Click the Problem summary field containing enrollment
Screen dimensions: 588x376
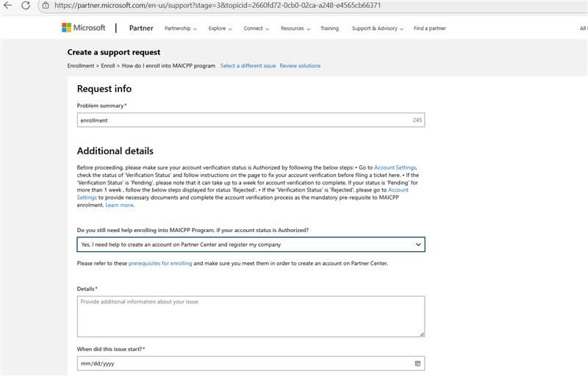(251, 120)
